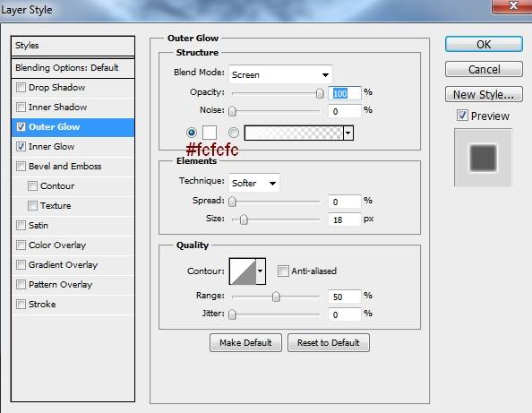The height and width of the screenshot is (413, 532).
Task: Click the layer style preview thumbnail
Action: pos(483,158)
